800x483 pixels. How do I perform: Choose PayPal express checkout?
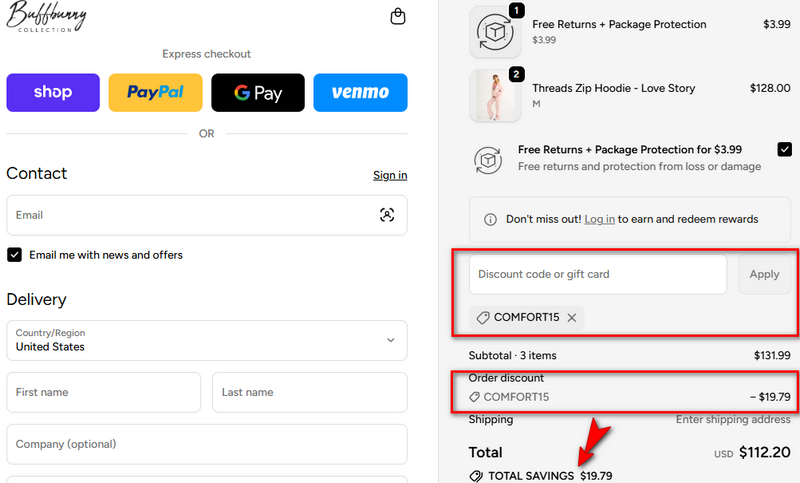click(155, 93)
